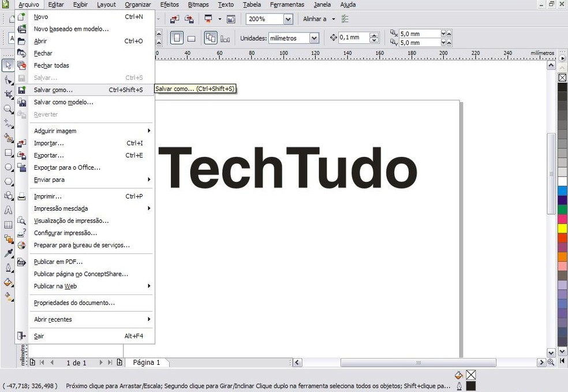Choose Novo in the Arquivo menu
Image resolution: width=568 pixels, height=392 pixels.
click(84, 17)
